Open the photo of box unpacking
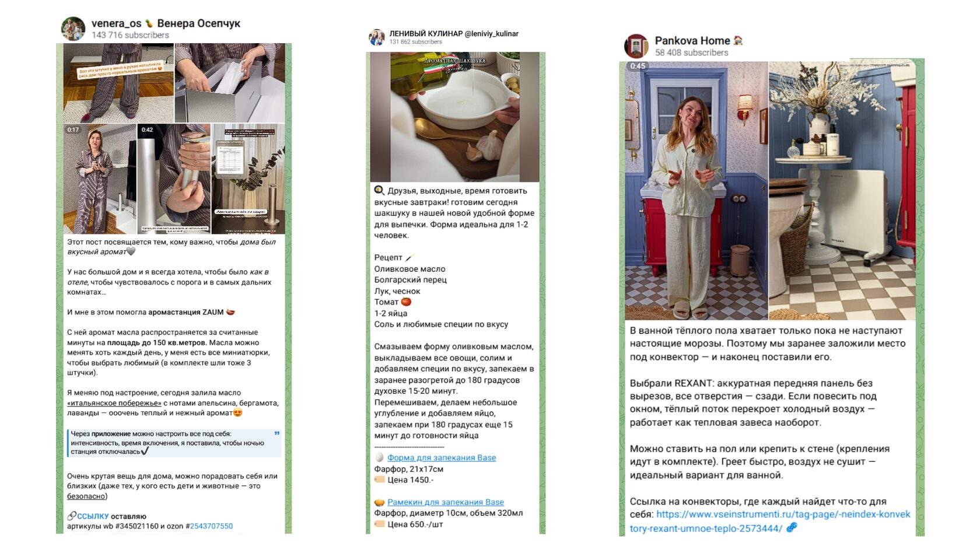Viewport: 980px width, 560px height. click(x=230, y=83)
